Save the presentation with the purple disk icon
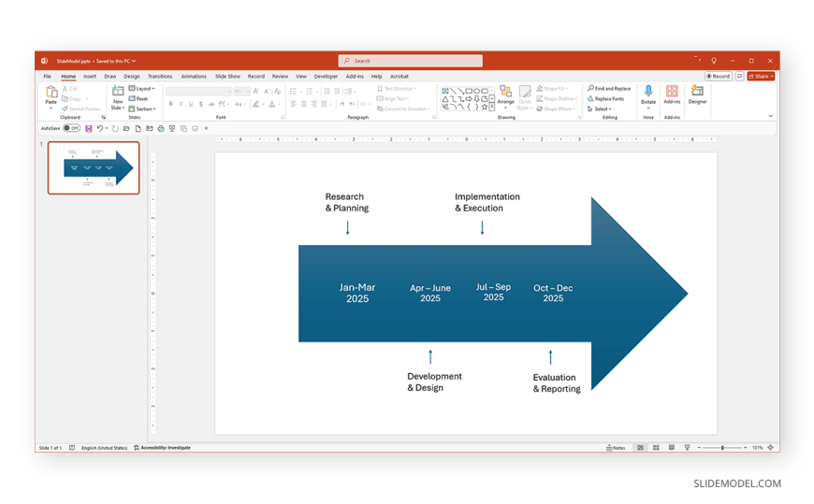This screenshot has height=504, width=814. 89,128
